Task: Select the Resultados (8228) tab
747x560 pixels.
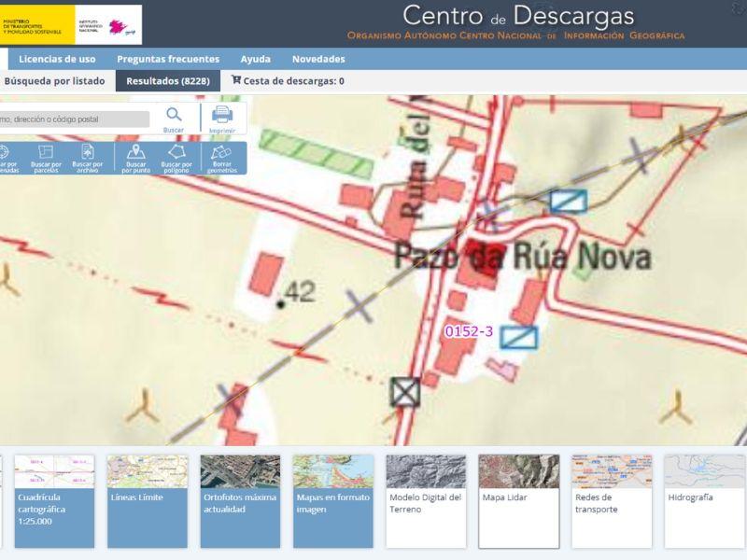Action: tap(168, 81)
